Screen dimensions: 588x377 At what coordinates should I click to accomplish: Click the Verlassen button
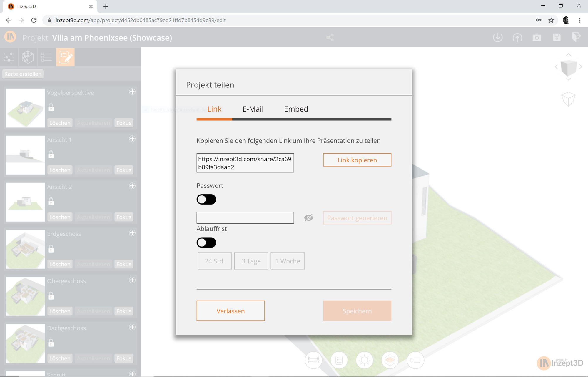pos(230,311)
